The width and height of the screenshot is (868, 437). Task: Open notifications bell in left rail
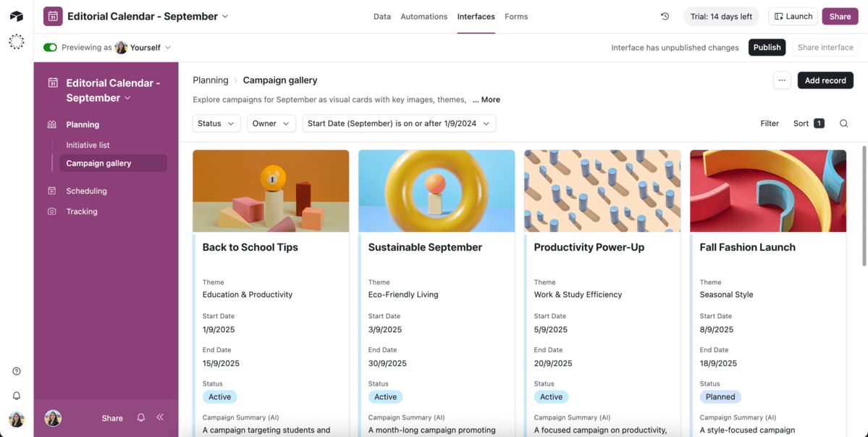(x=17, y=396)
